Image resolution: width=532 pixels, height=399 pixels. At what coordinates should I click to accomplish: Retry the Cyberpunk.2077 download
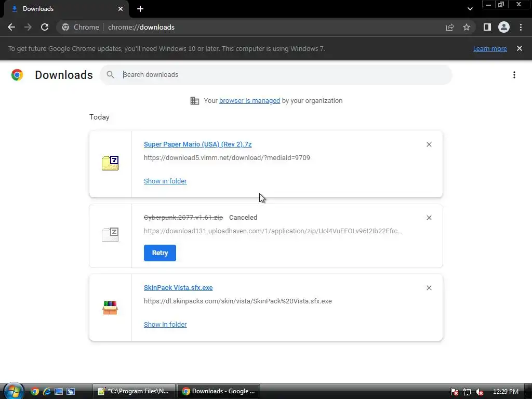(x=160, y=253)
